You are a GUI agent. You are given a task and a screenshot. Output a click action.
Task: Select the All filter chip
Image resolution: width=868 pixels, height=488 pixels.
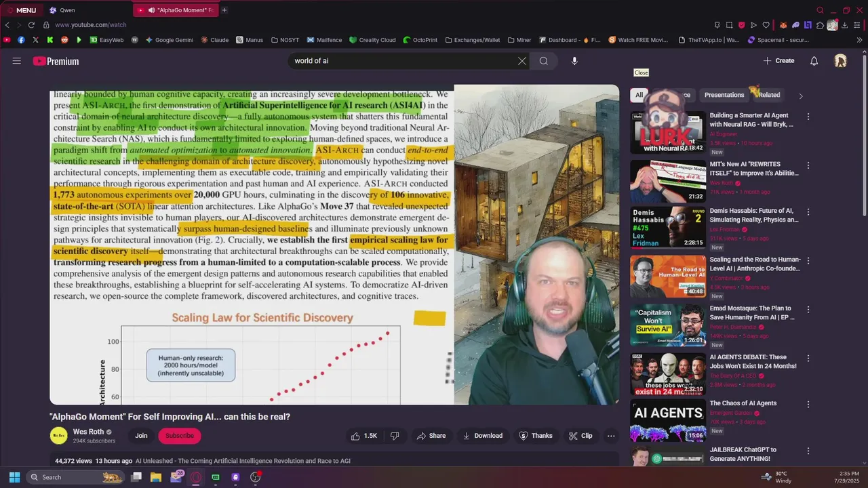639,95
